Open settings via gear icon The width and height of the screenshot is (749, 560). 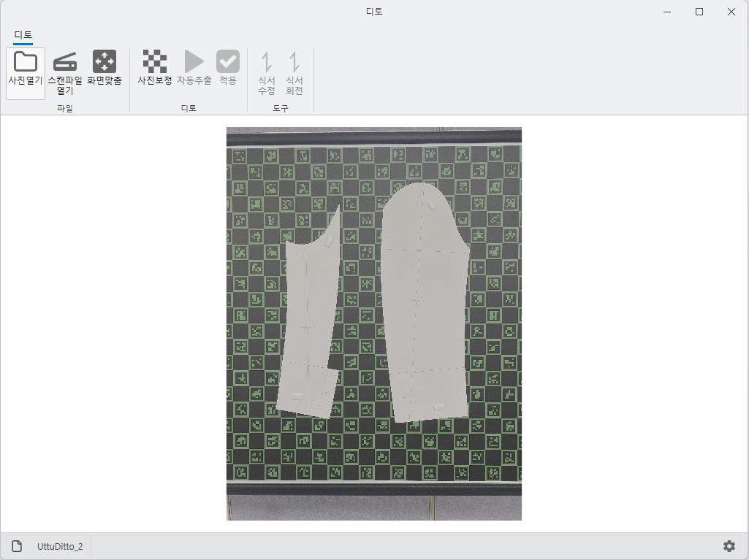click(729, 546)
